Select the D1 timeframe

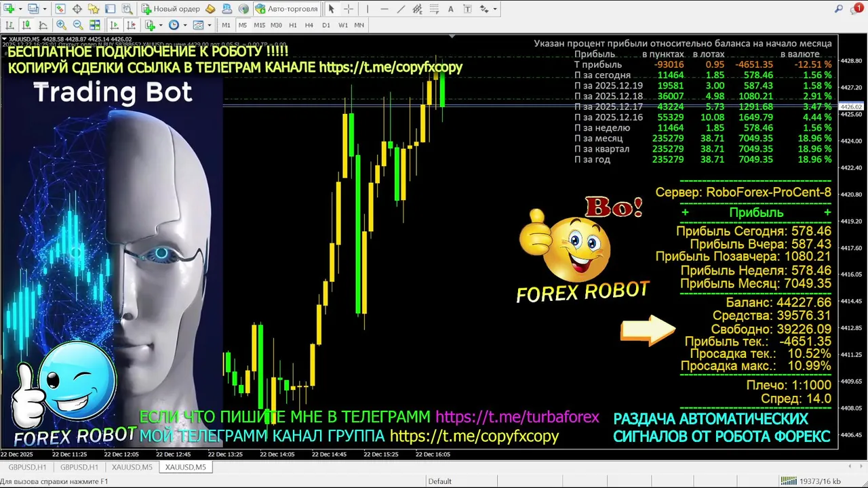[x=326, y=25]
